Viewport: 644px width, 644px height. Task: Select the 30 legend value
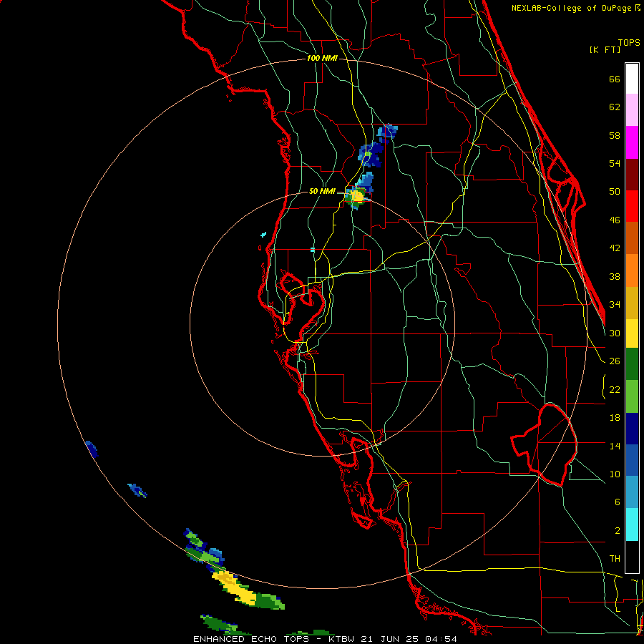[615, 333]
